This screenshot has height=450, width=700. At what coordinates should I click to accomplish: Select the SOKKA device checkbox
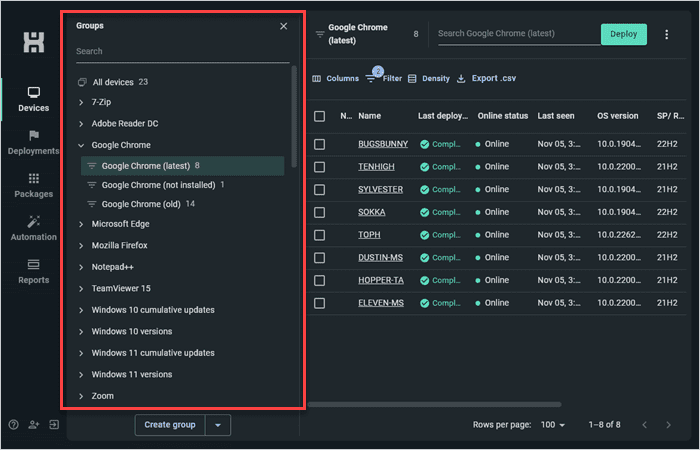319,212
